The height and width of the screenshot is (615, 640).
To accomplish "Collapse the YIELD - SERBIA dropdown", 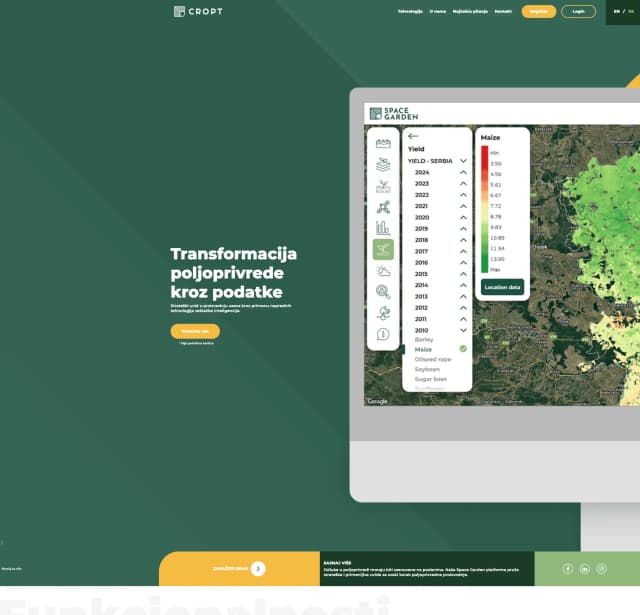I will [x=463, y=160].
